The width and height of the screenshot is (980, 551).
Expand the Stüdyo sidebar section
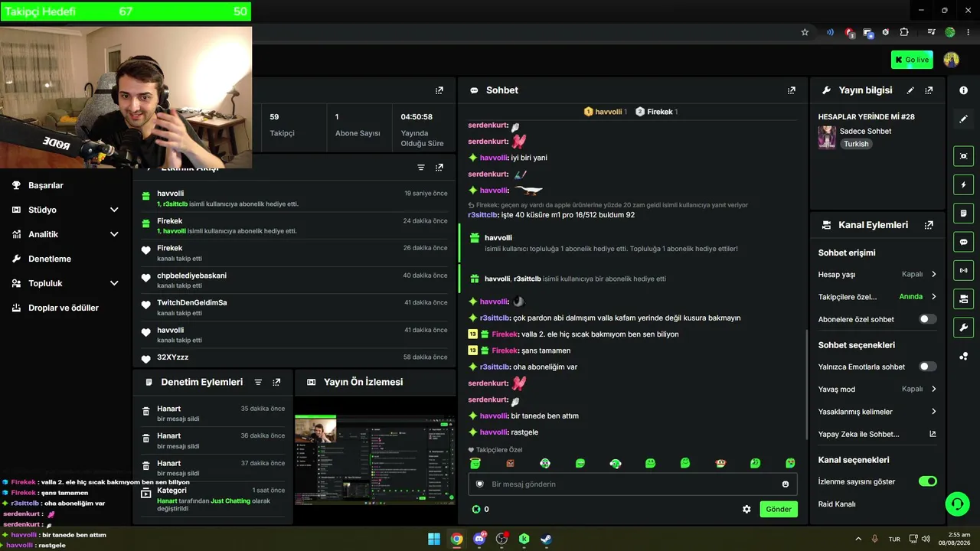click(x=114, y=210)
